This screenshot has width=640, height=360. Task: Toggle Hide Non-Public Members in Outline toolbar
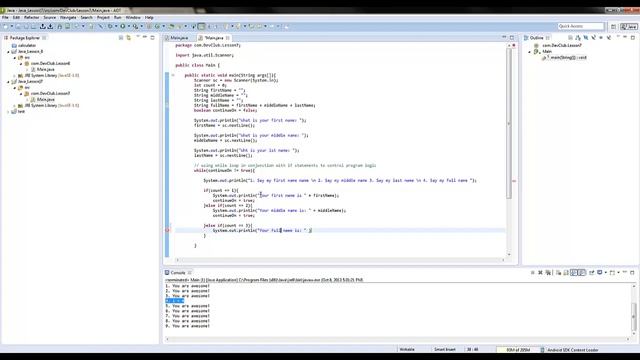(601, 38)
